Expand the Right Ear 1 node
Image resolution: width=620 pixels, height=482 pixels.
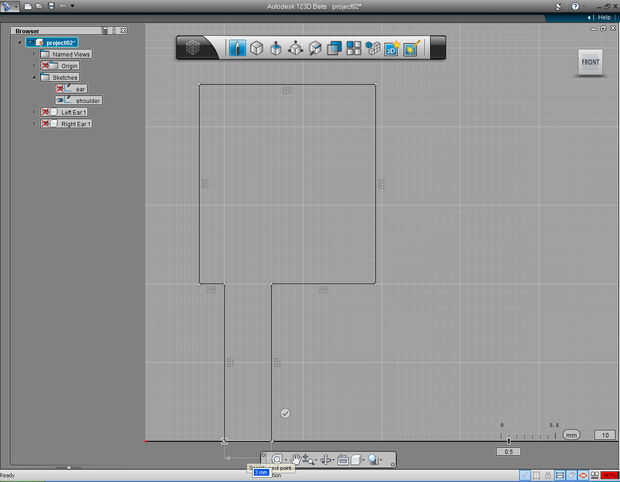point(34,123)
